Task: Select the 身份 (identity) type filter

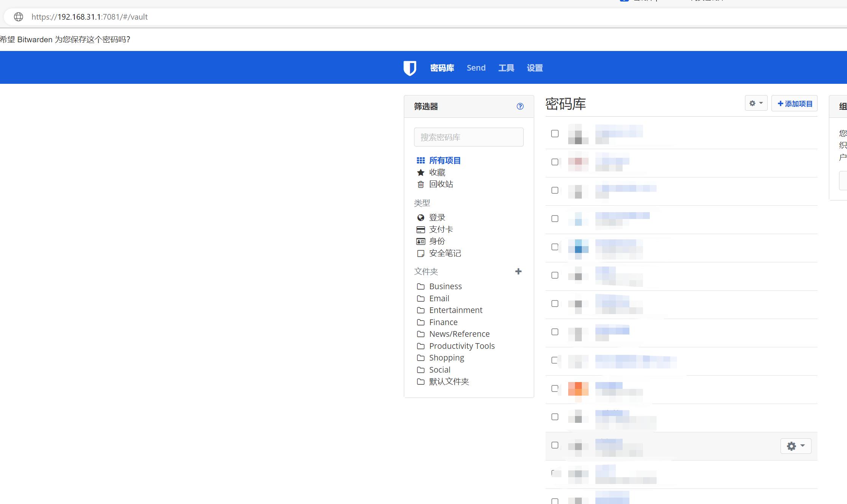Action: coord(437,241)
